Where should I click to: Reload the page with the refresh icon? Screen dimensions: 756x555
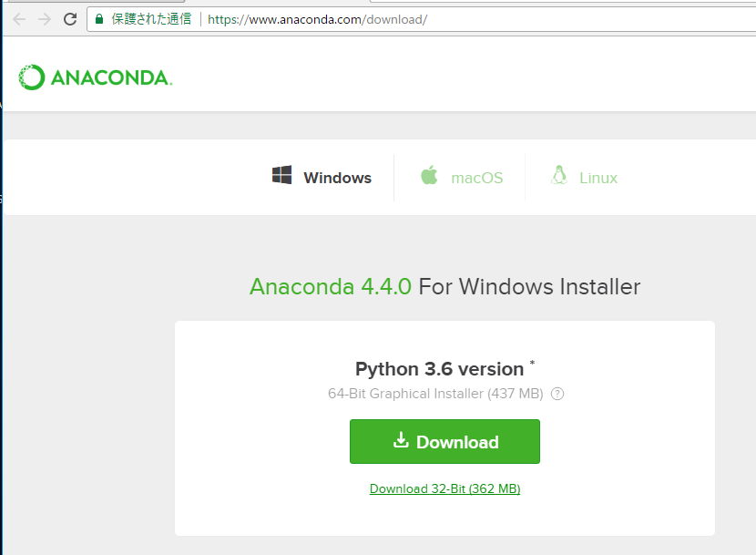tap(68, 16)
